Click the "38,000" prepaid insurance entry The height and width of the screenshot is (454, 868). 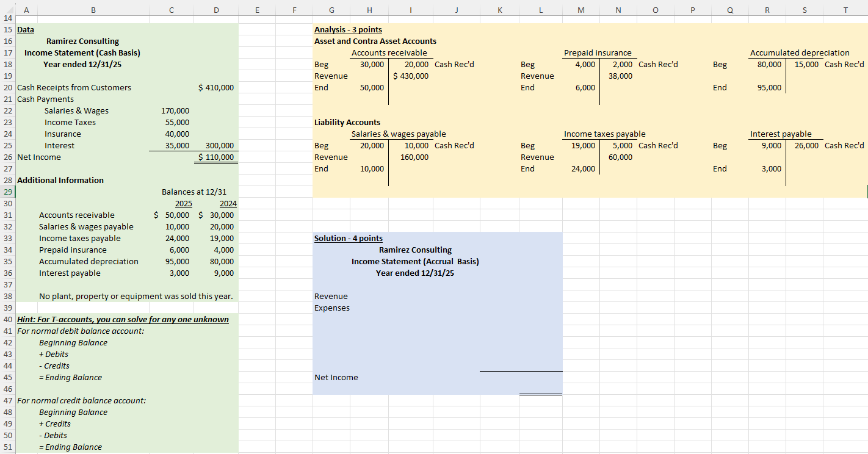620,76
